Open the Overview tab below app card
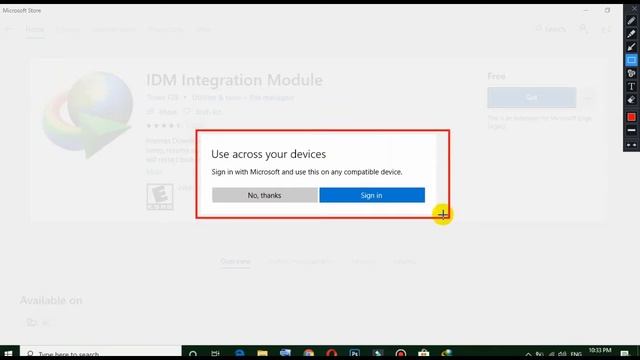 (x=236, y=262)
